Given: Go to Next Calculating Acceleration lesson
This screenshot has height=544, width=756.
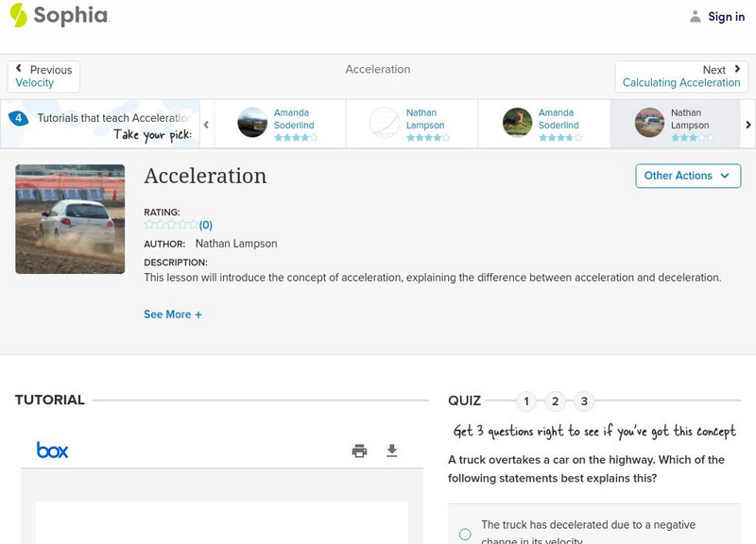Looking at the screenshot, I should click(681, 76).
